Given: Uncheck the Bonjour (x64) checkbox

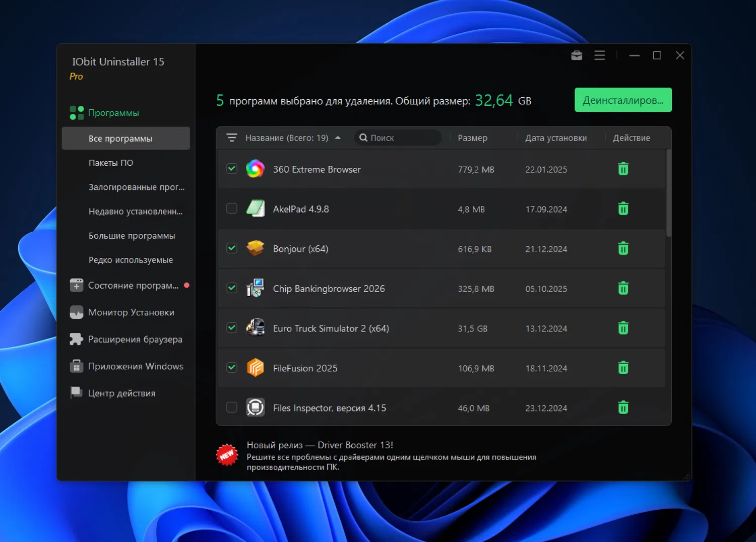Looking at the screenshot, I should coord(232,248).
